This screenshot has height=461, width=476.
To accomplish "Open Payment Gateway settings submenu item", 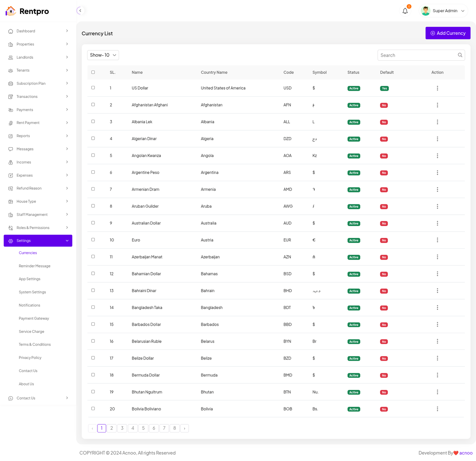I will coord(34,318).
